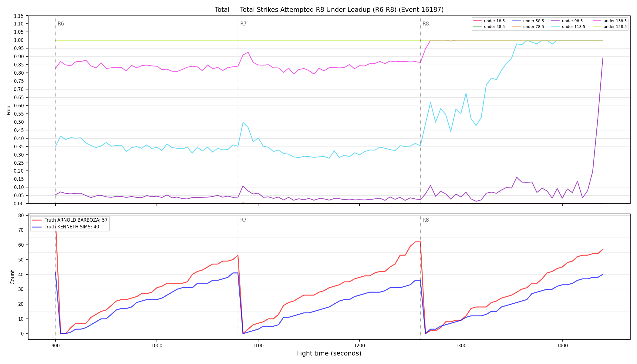This screenshot has height=364, width=637.
Task: Click the 1.00 tick on the Prob axis
Action: point(19,40)
